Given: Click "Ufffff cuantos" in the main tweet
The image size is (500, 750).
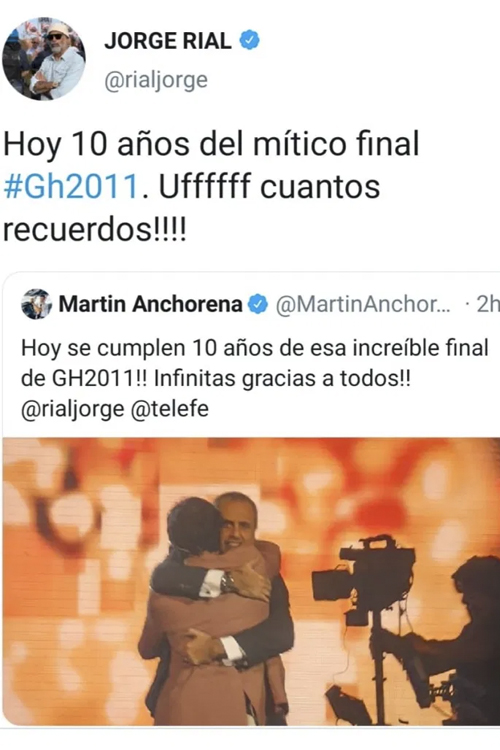Looking at the screenshot, I should point(269,186).
